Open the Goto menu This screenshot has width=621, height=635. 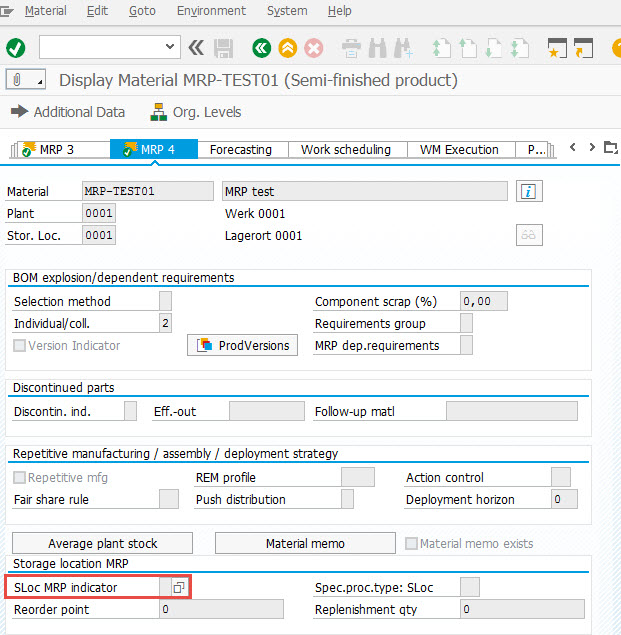[142, 11]
